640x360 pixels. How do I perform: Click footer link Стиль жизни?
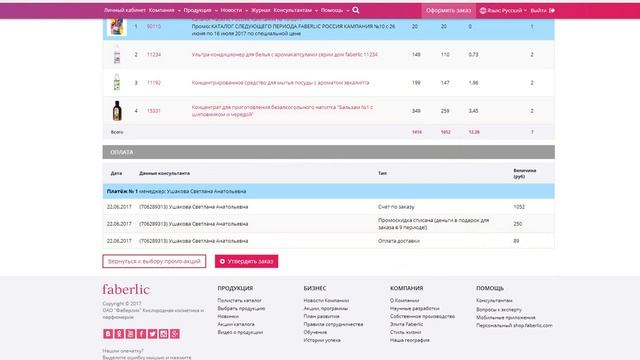406,332
